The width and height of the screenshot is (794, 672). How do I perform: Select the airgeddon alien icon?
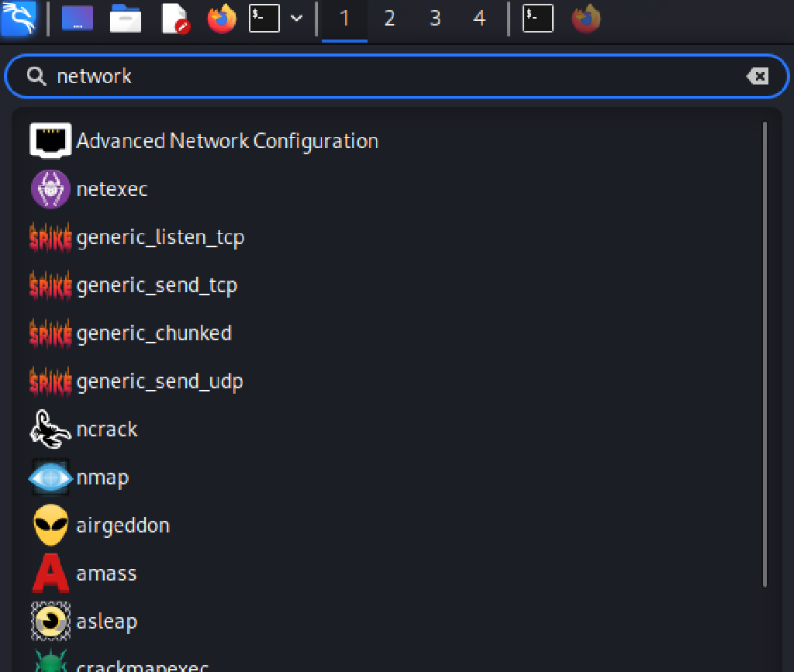[x=50, y=525]
